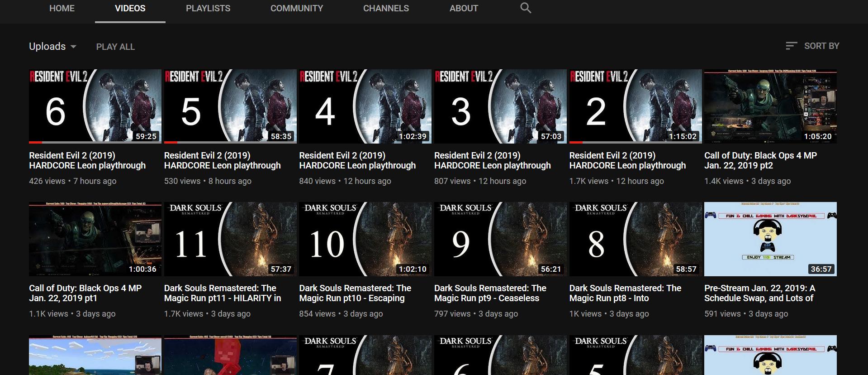Screen dimensions: 868x375
Task: Go to the COMMUNITY tab
Action: (x=297, y=8)
